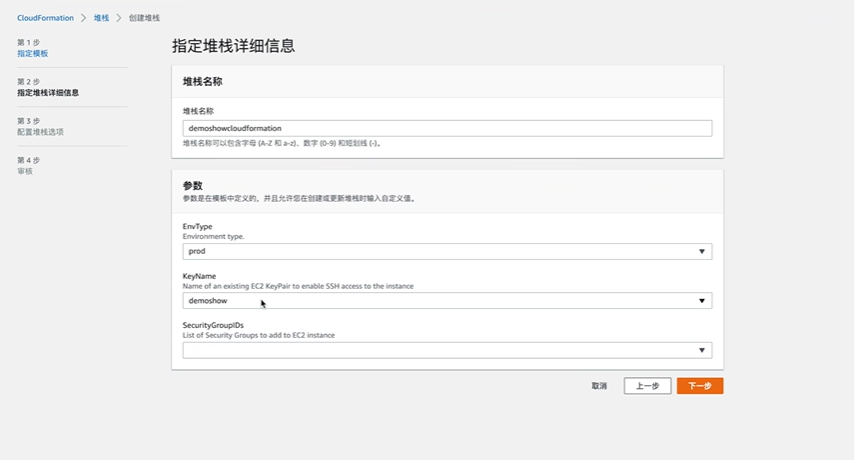This screenshot has width=855, height=460.
Task: Click the breadcrumb chevron after CloudFormation
Action: [x=84, y=18]
